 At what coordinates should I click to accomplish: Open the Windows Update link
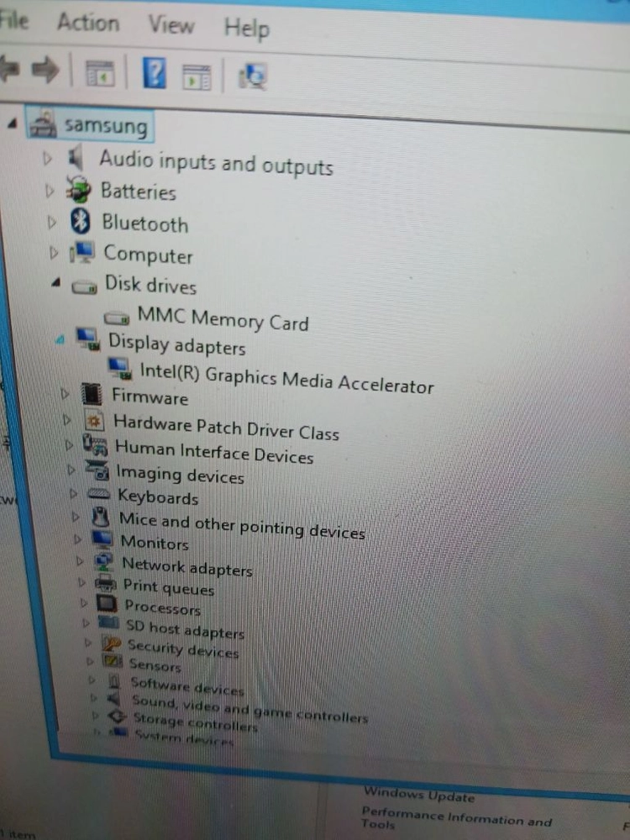coord(419,794)
